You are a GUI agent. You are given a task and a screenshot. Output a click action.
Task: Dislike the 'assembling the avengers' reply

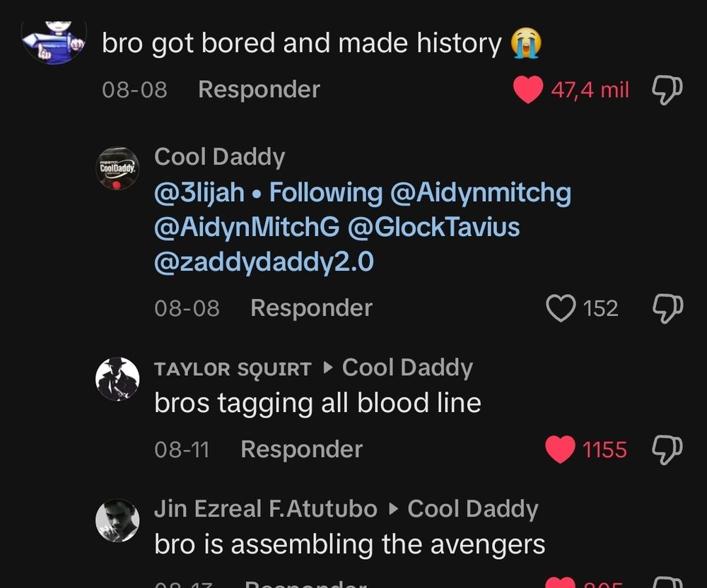(x=666, y=582)
